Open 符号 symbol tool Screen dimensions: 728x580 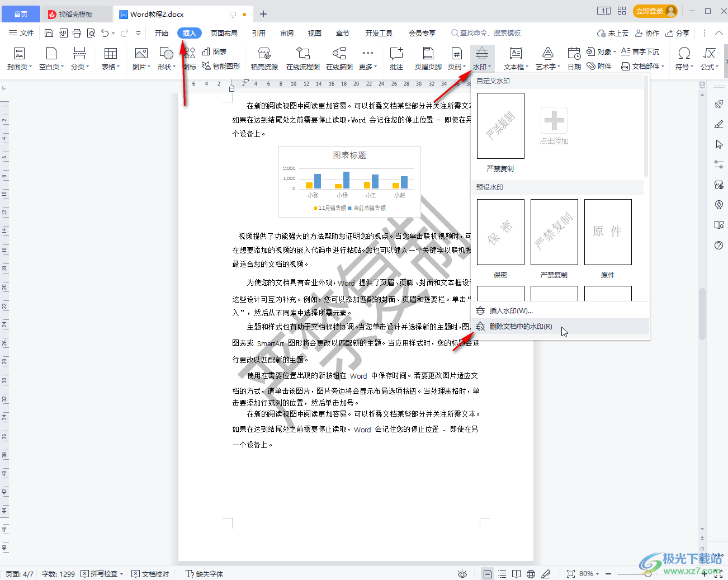[684, 59]
